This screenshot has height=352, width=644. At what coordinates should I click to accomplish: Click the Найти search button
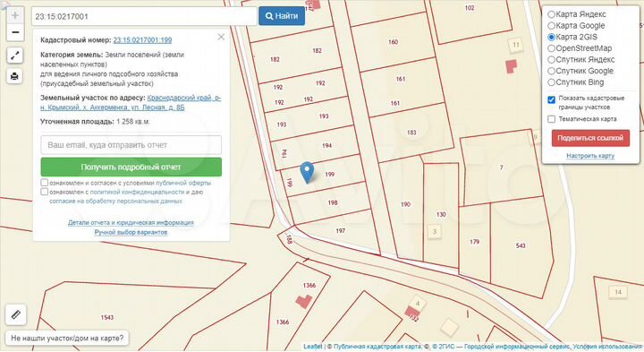click(282, 16)
